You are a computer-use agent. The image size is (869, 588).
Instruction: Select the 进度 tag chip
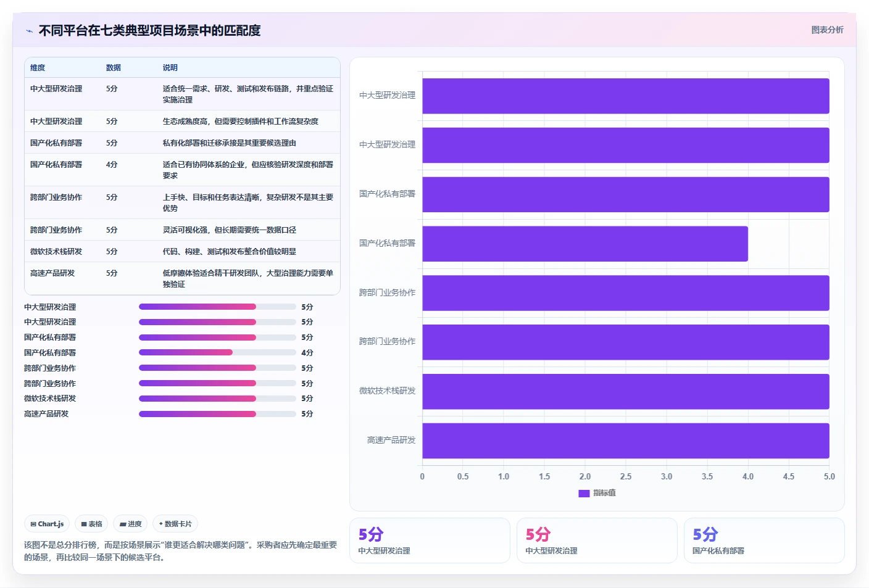(130, 524)
